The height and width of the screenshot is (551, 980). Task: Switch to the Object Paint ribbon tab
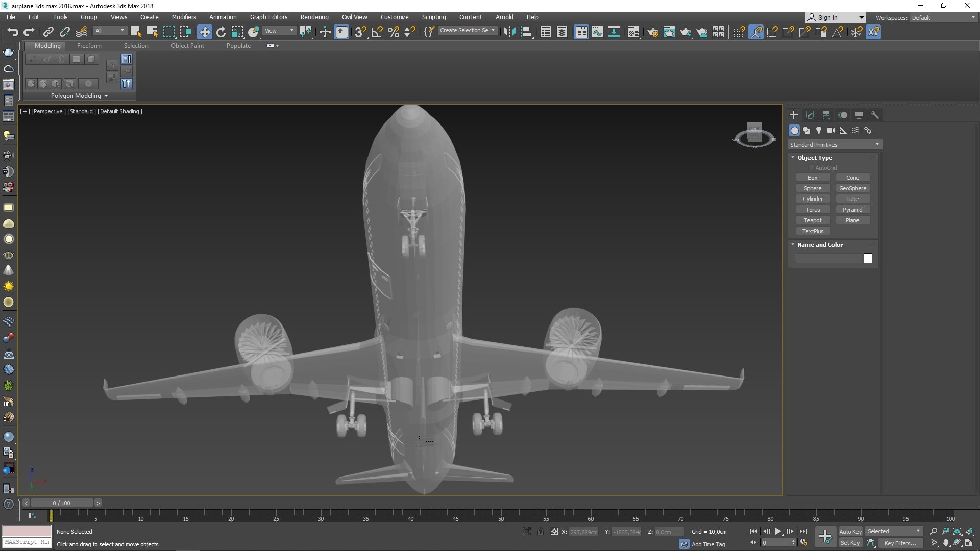pyautogui.click(x=187, y=46)
